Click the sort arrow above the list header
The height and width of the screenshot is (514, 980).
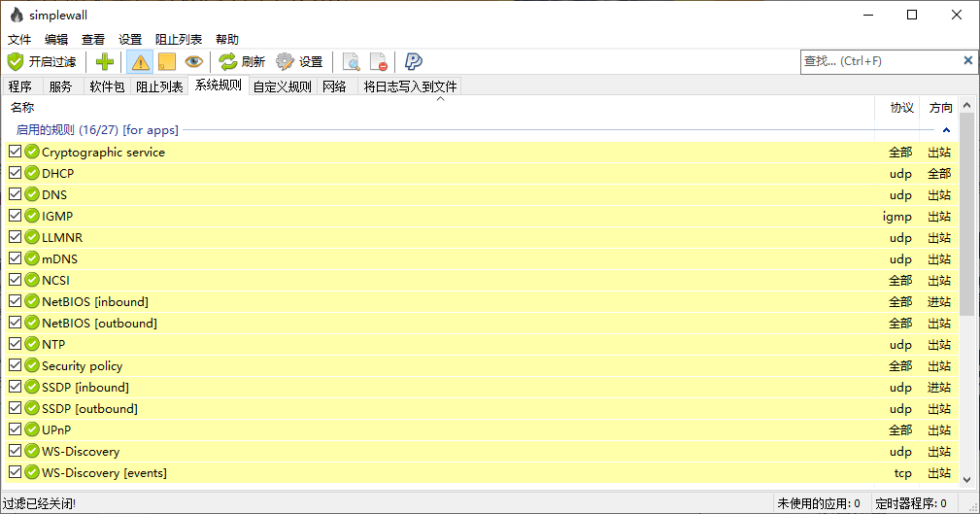[440, 98]
